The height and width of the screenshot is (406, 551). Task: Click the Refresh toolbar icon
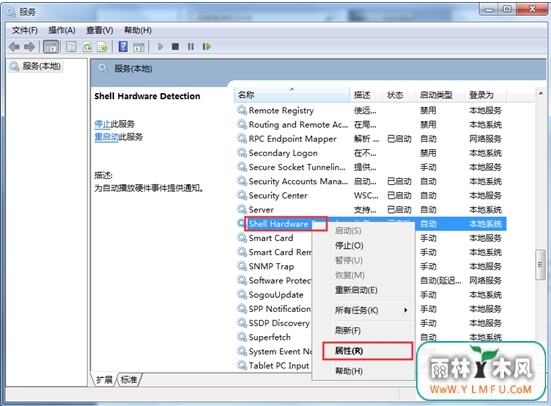pos(87,46)
